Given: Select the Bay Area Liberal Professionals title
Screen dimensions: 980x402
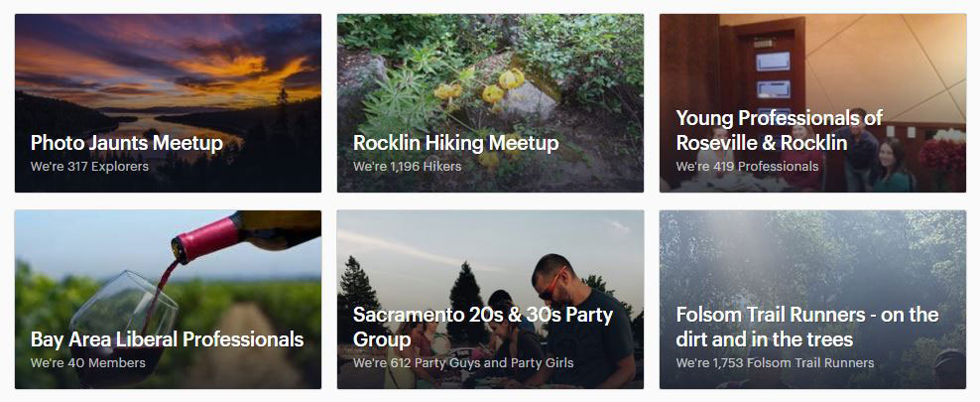Looking at the screenshot, I should click(x=167, y=339).
